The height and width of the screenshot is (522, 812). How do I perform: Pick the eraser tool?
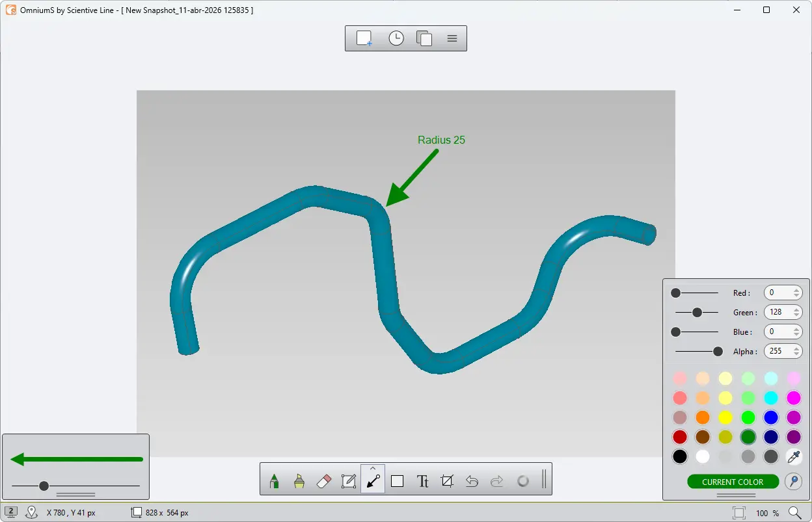point(323,481)
